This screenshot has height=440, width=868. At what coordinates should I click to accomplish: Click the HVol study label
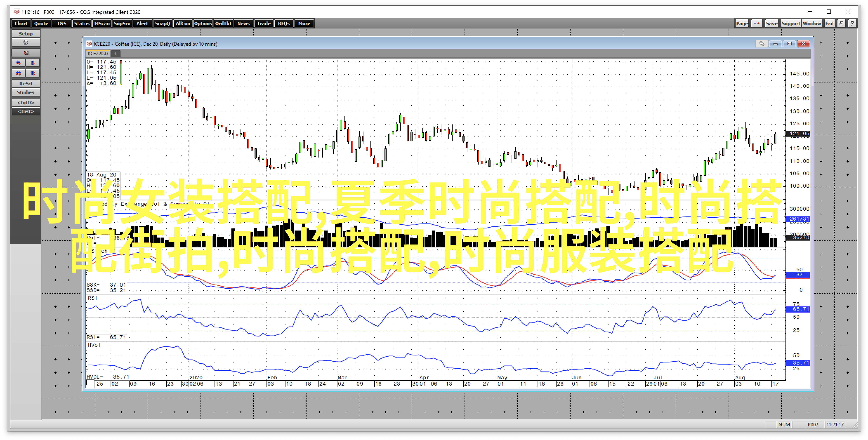94,345
